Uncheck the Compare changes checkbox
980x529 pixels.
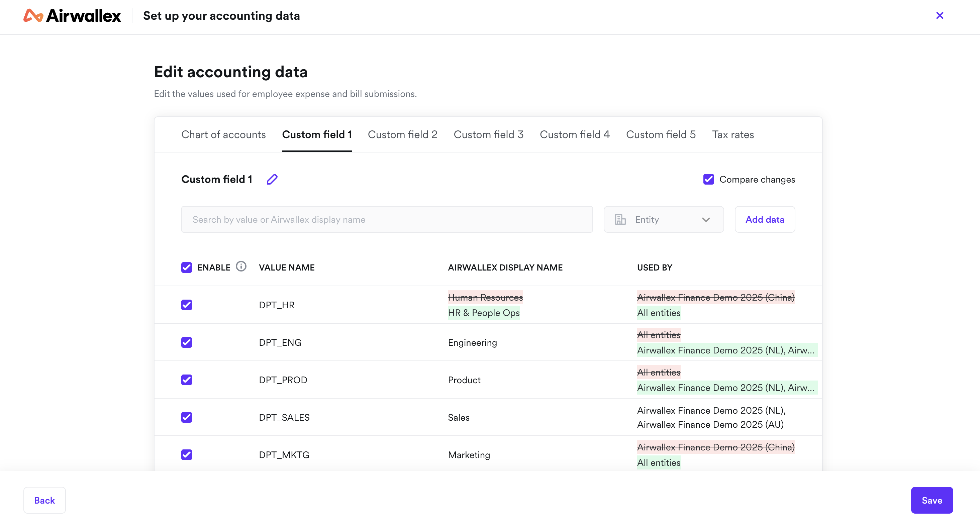pos(708,179)
